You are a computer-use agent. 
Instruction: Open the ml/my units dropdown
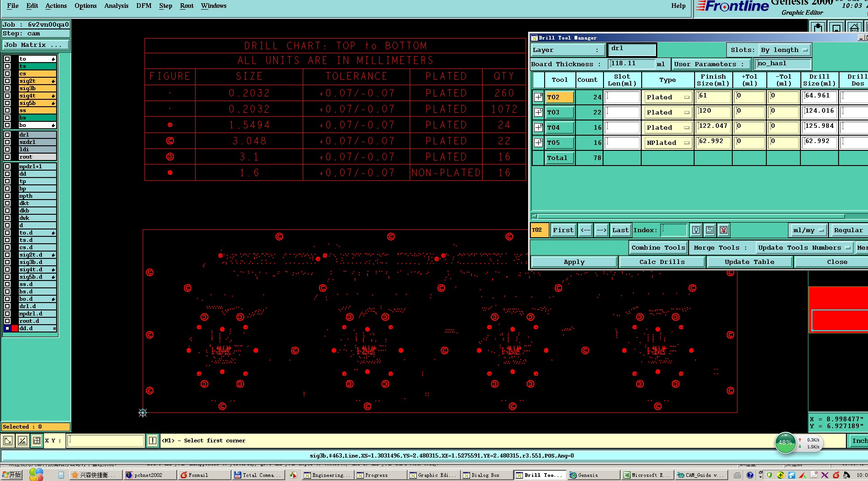(x=808, y=230)
